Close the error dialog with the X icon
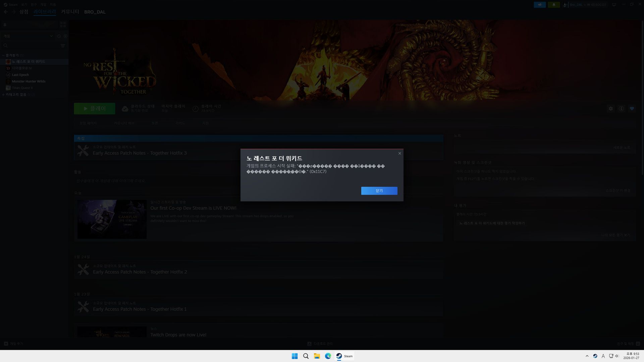The width and height of the screenshot is (644, 362). tap(399, 154)
